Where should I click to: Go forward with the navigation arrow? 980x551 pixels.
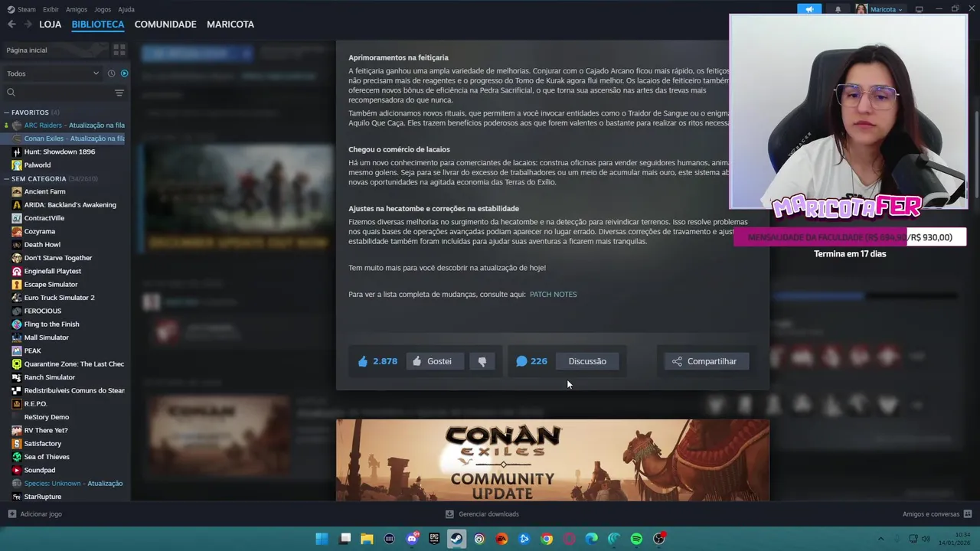tap(28, 24)
